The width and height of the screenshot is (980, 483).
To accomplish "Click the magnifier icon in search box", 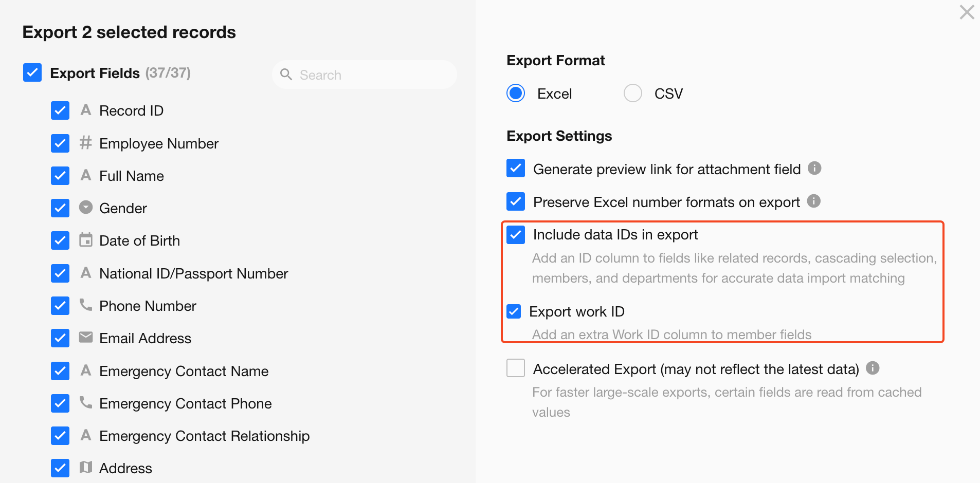I will (x=286, y=75).
